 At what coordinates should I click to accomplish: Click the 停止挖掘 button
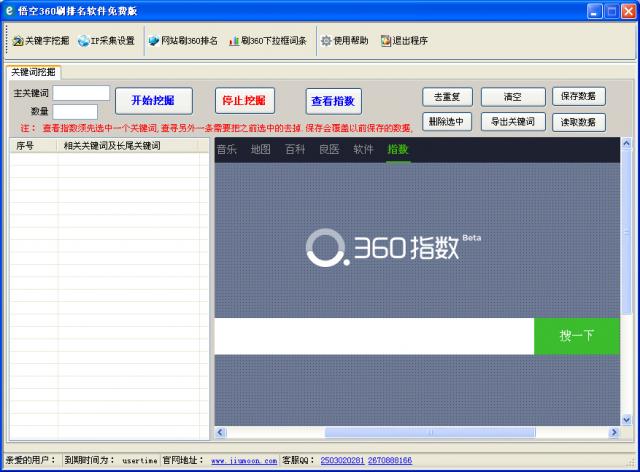tap(244, 100)
